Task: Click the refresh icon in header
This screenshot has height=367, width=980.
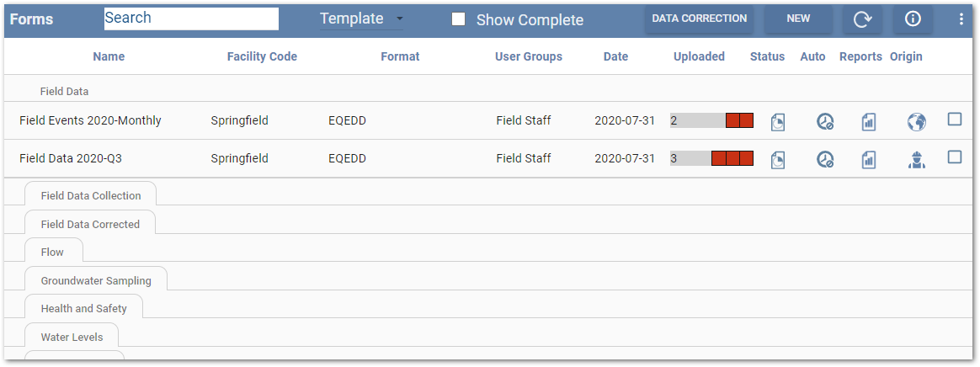Action: pos(862,19)
